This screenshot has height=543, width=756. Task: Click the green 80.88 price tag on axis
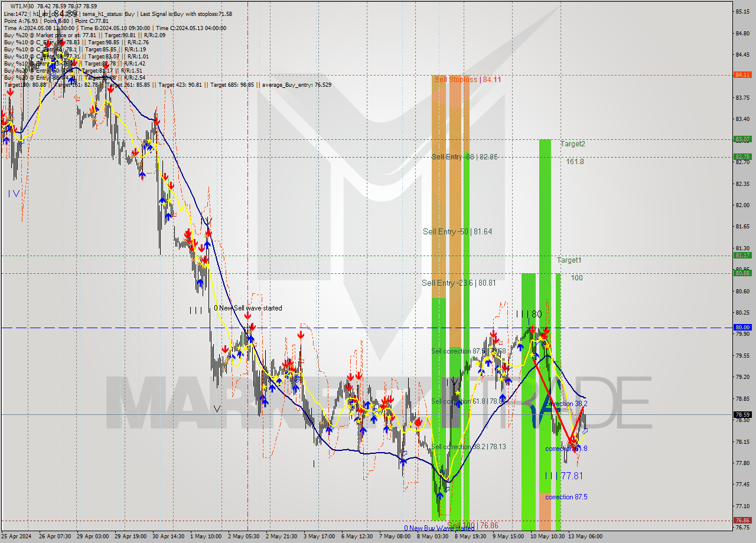pos(742,273)
